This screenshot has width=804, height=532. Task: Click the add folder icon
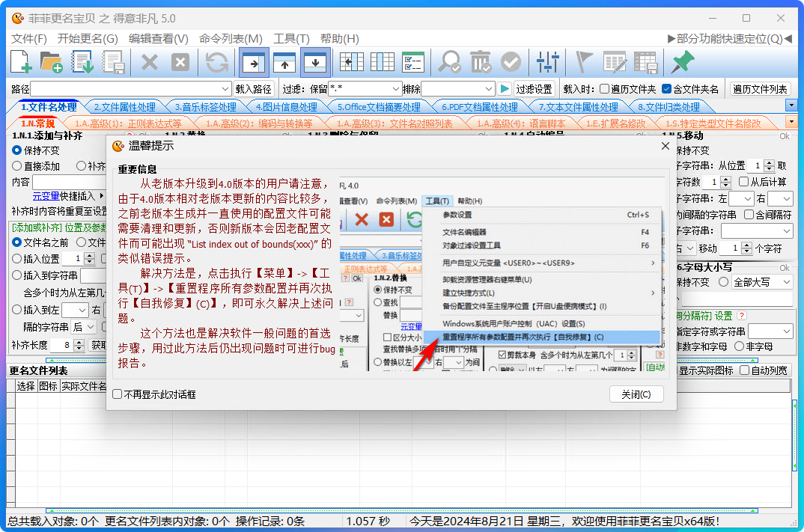coord(51,62)
